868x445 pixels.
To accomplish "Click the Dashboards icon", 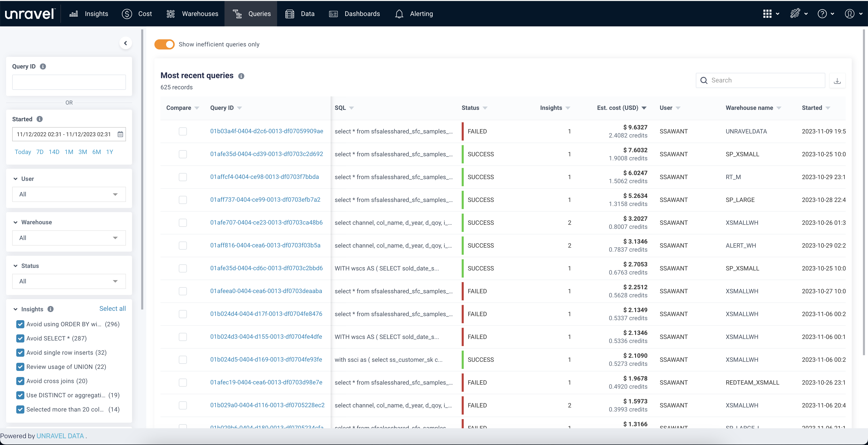I will point(333,14).
